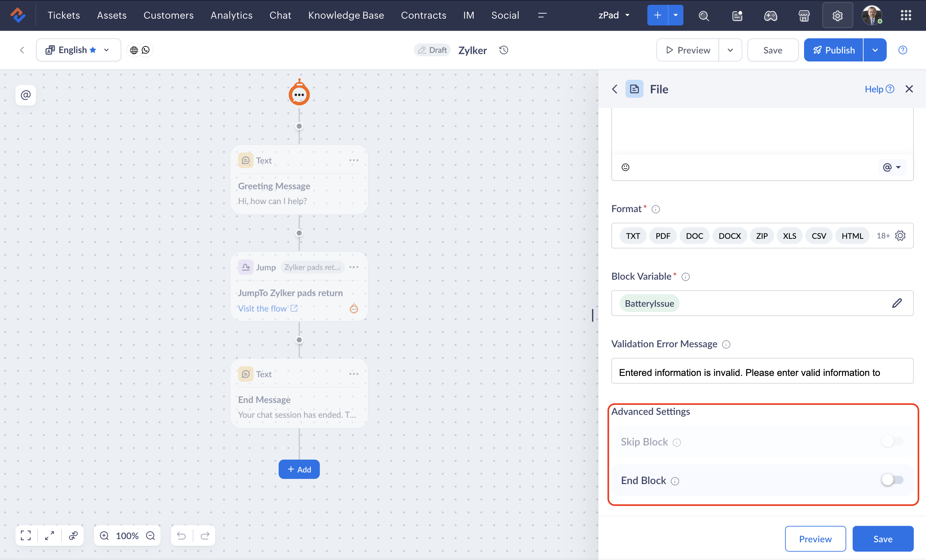Go to the Analytics tab

[232, 15]
